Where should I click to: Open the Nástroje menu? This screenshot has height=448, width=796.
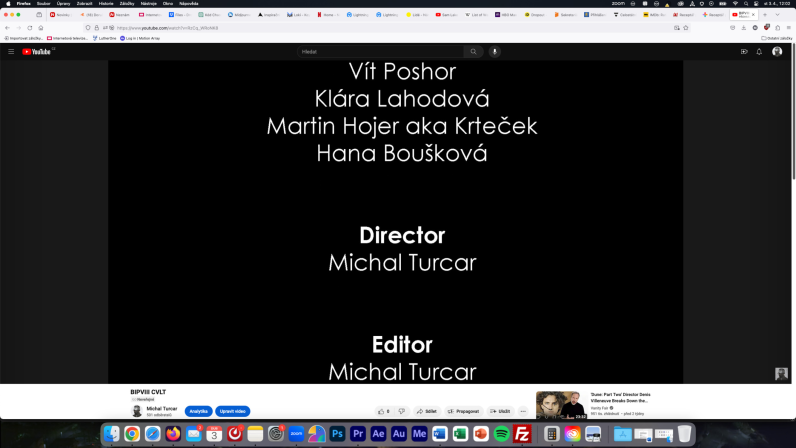[x=148, y=4]
